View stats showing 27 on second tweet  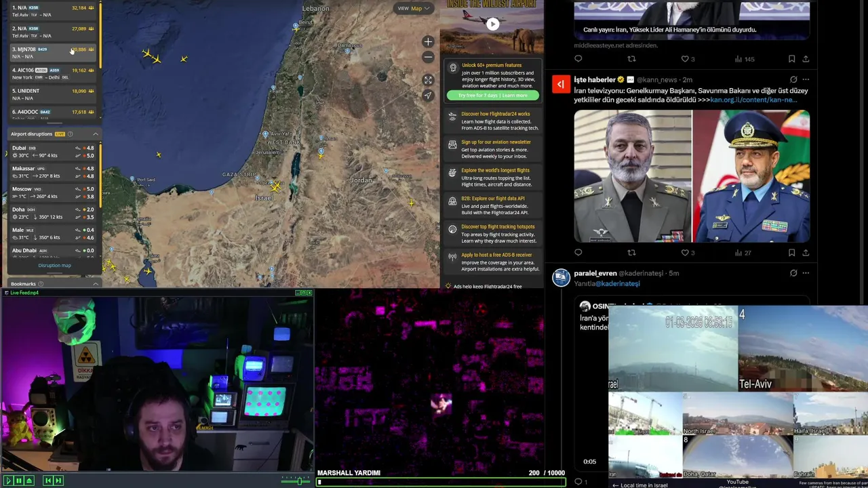(743, 253)
